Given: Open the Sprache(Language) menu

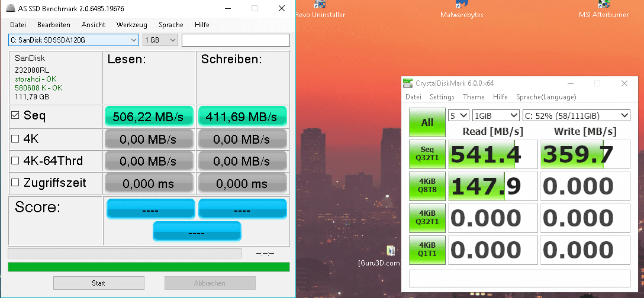Looking at the screenshot, I should 546,97.
